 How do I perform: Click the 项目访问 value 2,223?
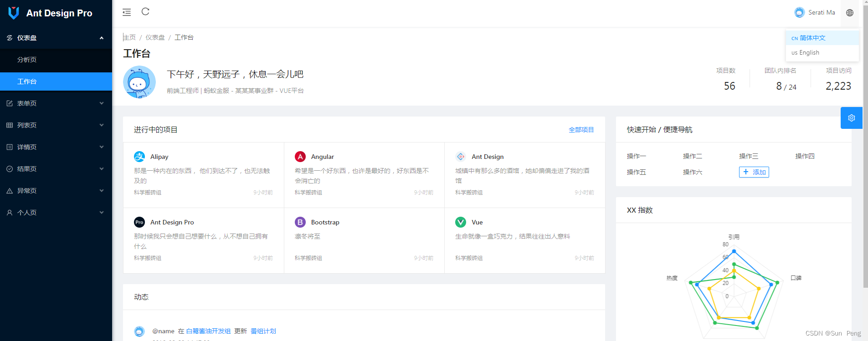click(x=838, y=86)
